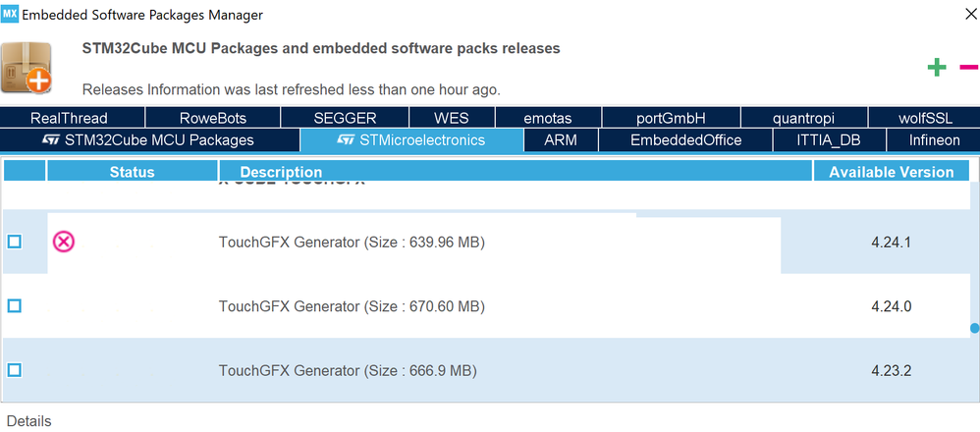Check the TouchGFX Generator 4.24.1 checkbox

pyautogui.click(x=14, y=242)
